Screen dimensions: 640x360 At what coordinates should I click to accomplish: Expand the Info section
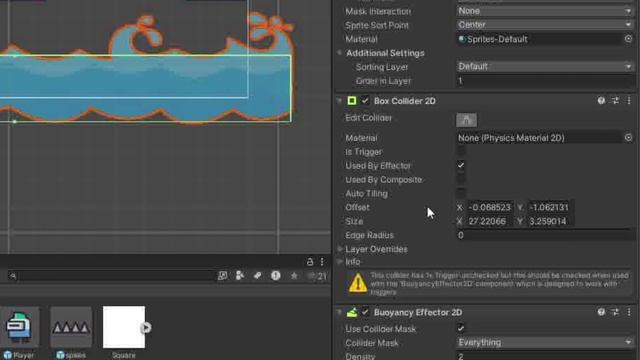[340, 262]
